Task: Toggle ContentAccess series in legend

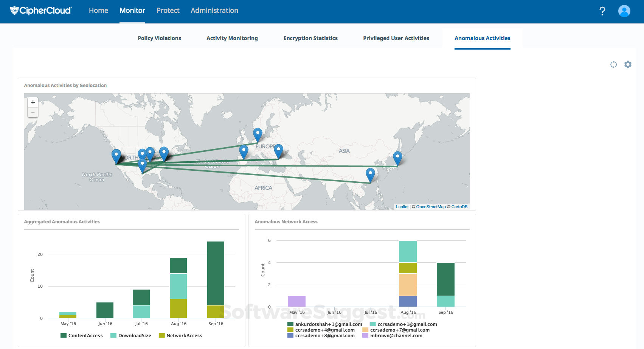Action: click(82, 336)
